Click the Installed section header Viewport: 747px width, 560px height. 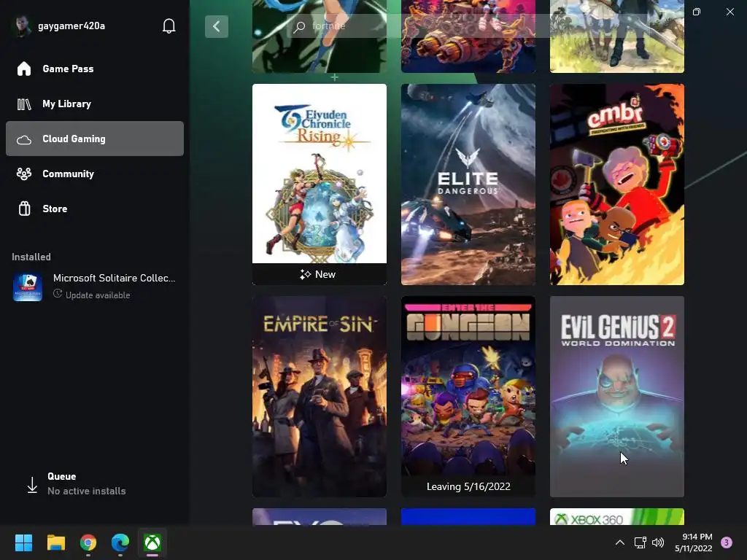pyautogui.click(x=31, y=257)
